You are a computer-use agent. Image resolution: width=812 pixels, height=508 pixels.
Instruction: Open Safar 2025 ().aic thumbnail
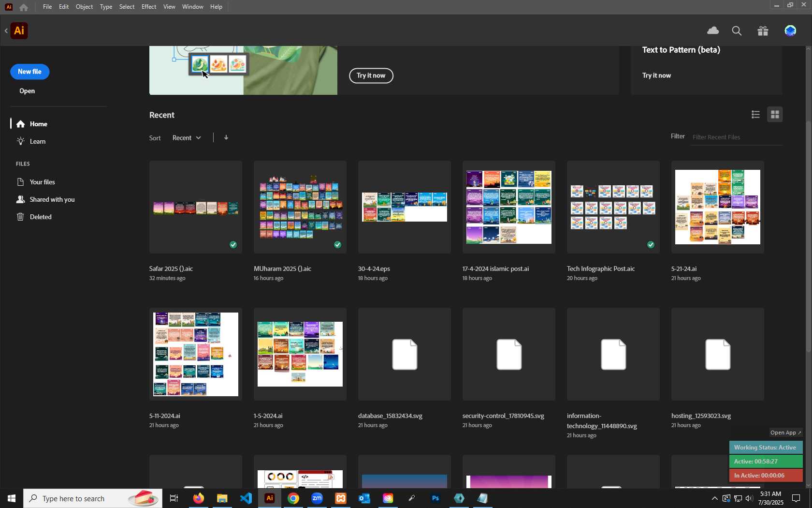[196, 207]
